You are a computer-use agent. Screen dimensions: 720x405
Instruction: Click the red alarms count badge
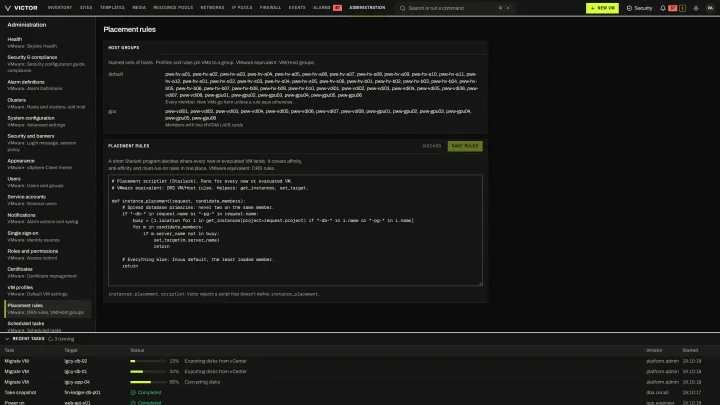[337, 8]
